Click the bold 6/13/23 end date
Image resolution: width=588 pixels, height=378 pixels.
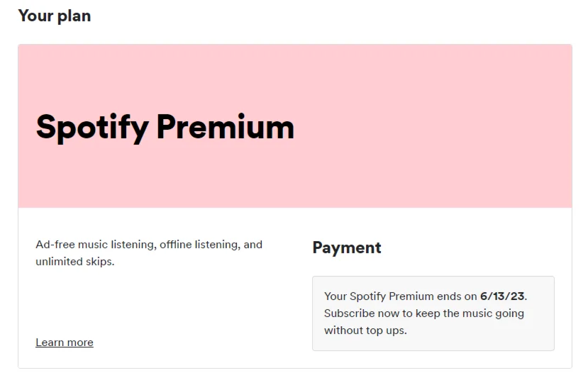(x=502, y=296)
